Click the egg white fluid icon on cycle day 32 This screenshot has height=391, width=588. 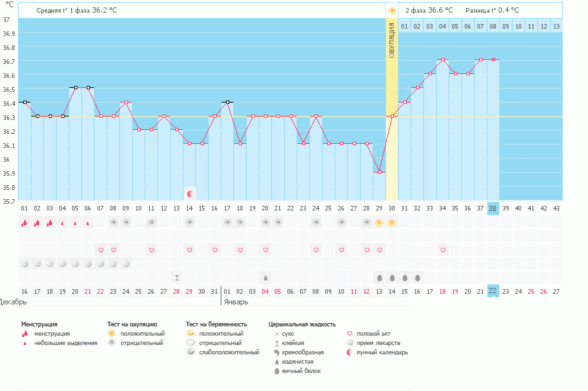point(417,277)
